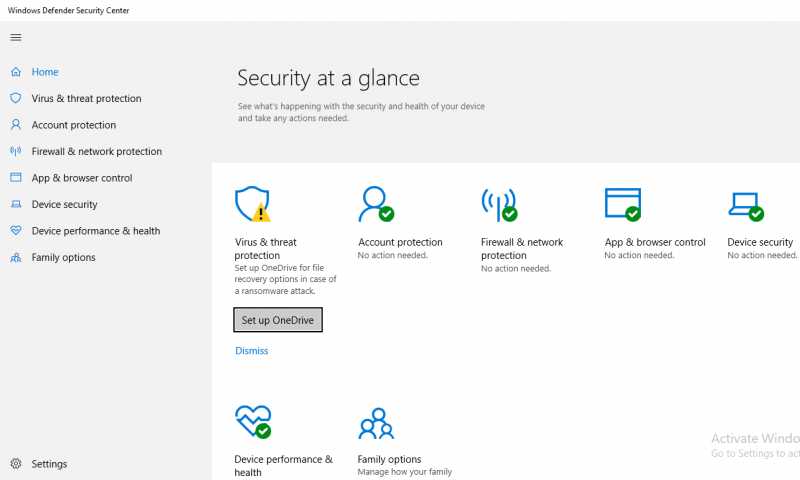The height and width of the screenshot is (480, 800).
Task: Click the Home house icon in sidebar
Action: 16,72
